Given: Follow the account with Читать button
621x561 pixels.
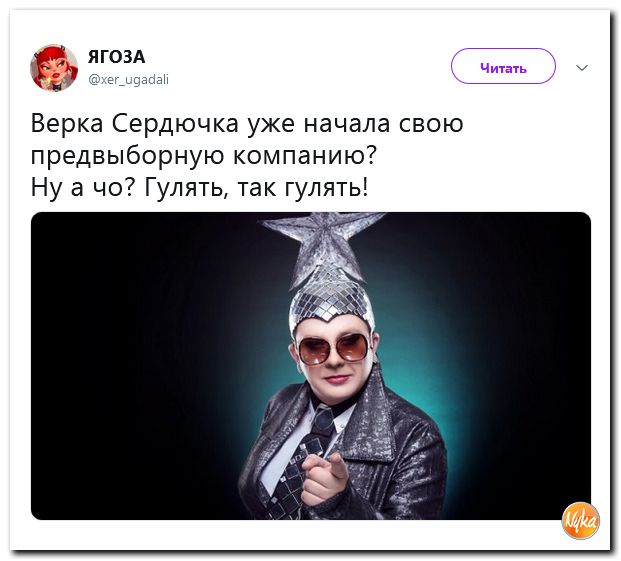Looking at the screenshot, I should click(x=503, y=66).
